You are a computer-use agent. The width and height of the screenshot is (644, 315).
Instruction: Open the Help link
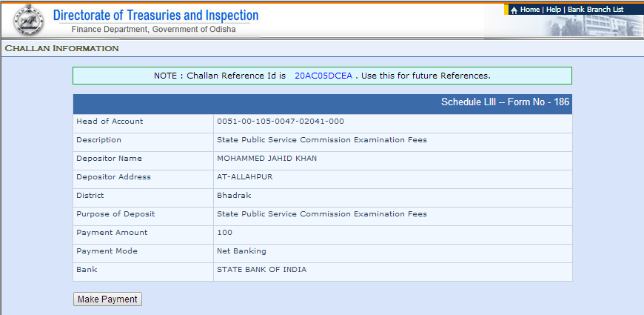(553, 10)
